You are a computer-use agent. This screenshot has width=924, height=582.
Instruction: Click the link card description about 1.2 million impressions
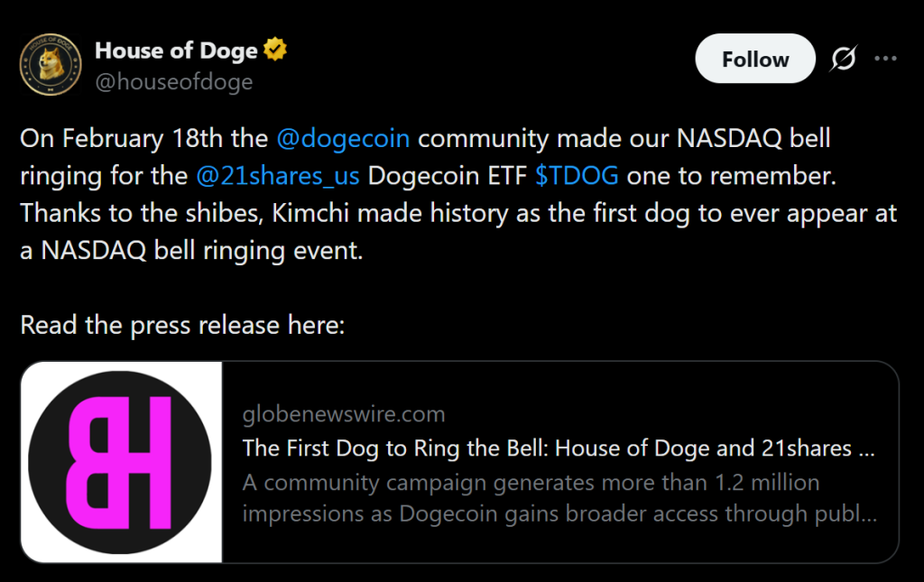559,497
